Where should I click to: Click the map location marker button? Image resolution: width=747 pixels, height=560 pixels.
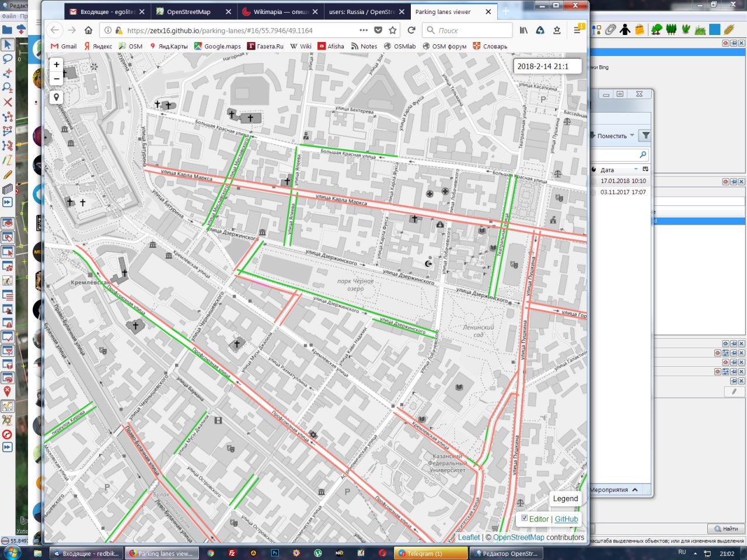[57, 97]
